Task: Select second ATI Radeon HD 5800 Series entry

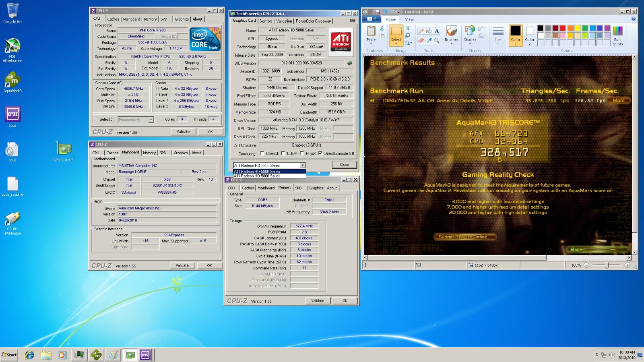Action: point(269,176)
